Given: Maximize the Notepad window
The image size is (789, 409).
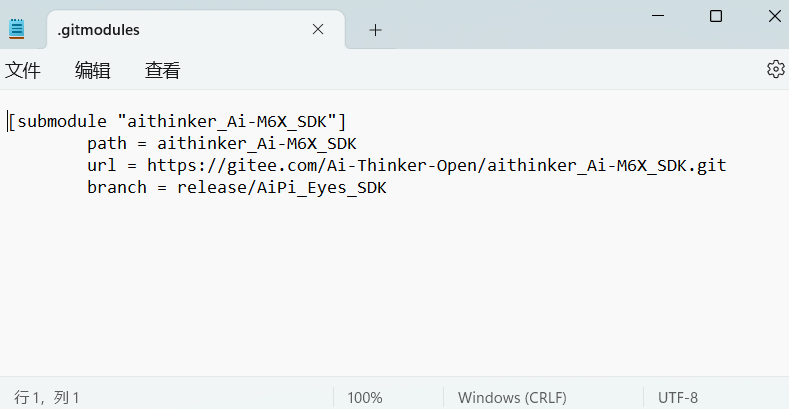Looking at the screenshot, I should point(716,16).
